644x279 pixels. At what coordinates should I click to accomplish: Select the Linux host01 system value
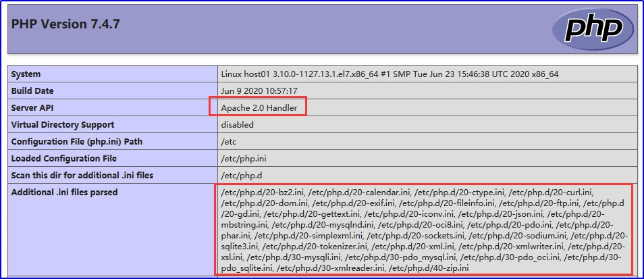pos(390,74)
